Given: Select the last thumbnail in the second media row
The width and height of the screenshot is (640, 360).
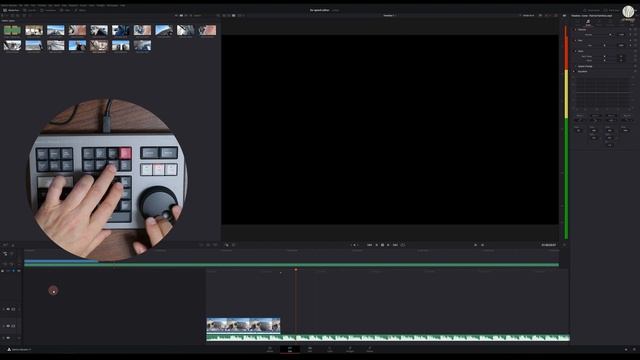Looking at the screenshot, I should point(142,45).
